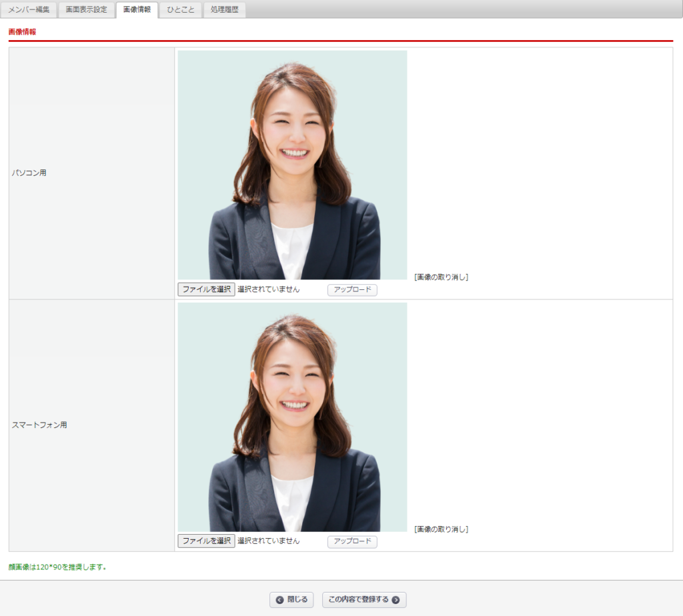The image size is (683, 616).
Task: Click the スマートフォン用 profile photo preview
Action: (x=291, y=416)
